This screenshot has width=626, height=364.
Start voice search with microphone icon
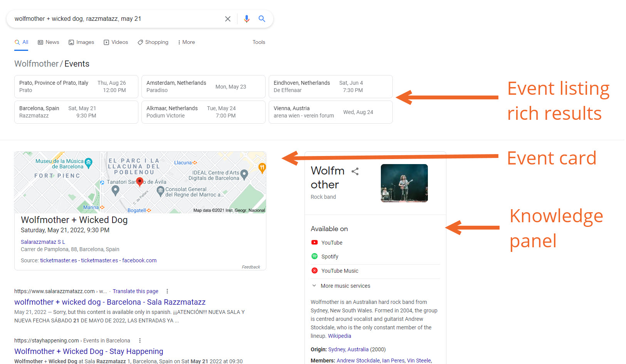(247, 19)
